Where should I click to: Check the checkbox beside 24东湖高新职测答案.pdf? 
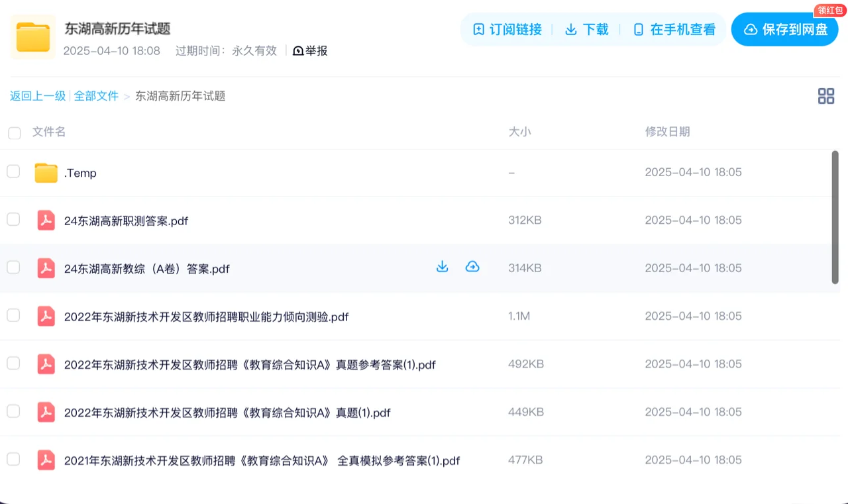point(13,219)
